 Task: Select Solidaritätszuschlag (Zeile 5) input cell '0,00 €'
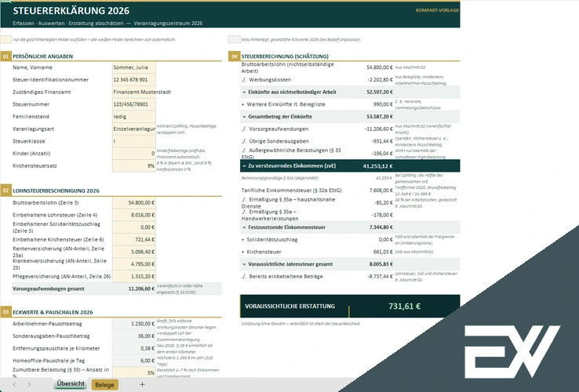tap(133, 227)
